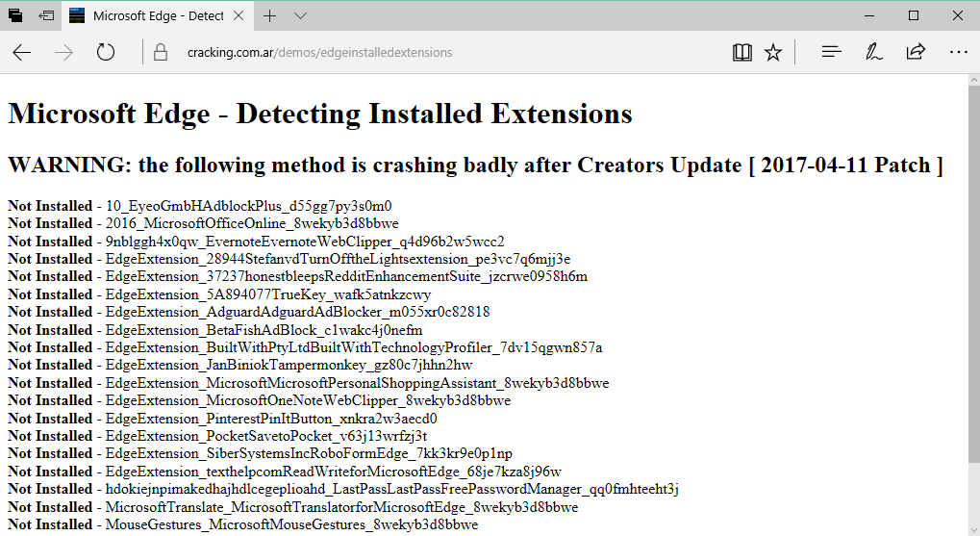Select the PocketSavetoPocket entry
980x536 pixels.
[217, 437]
